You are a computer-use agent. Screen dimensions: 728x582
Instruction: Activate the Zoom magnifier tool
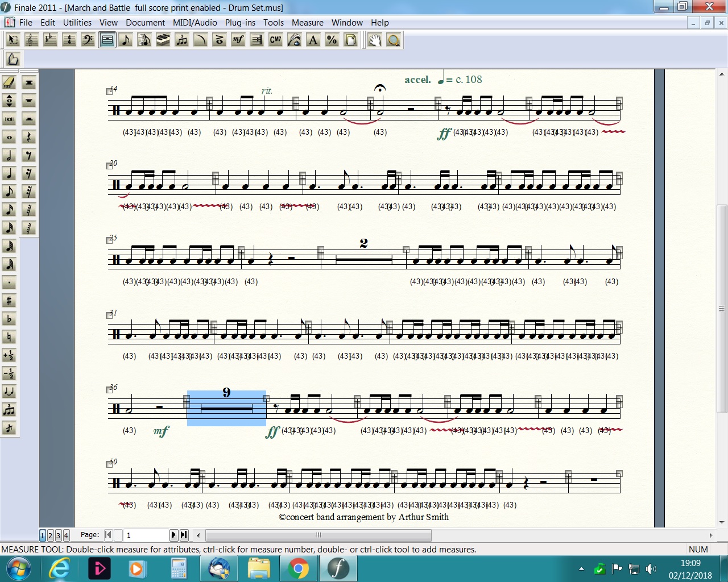(x=393, y=40)
